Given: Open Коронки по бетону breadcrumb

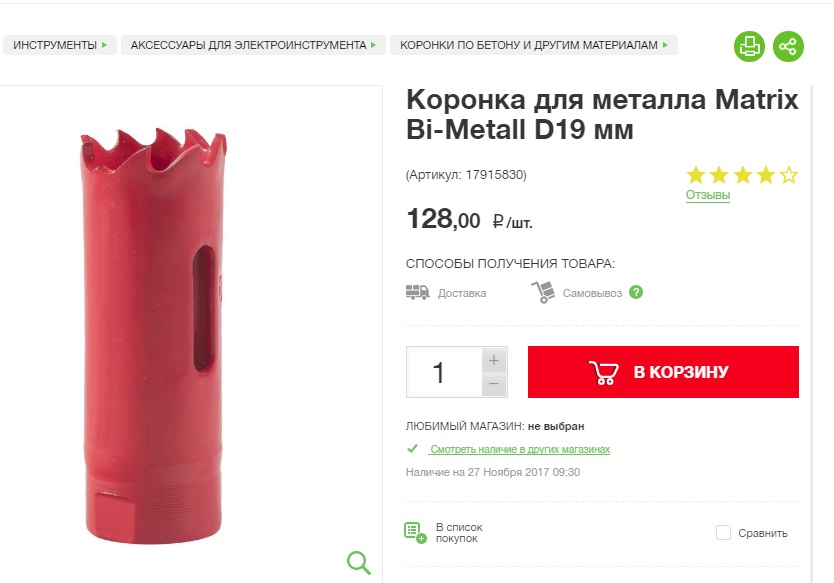Looking at the screenshot, I should pos(534,45).
